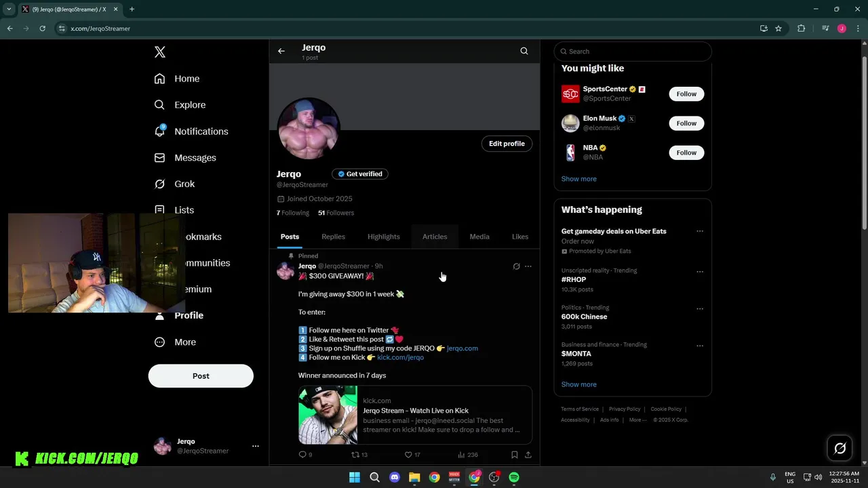Screen dimensions: 868x488
Task: Select the Posts tab
Action: (290, 237)
